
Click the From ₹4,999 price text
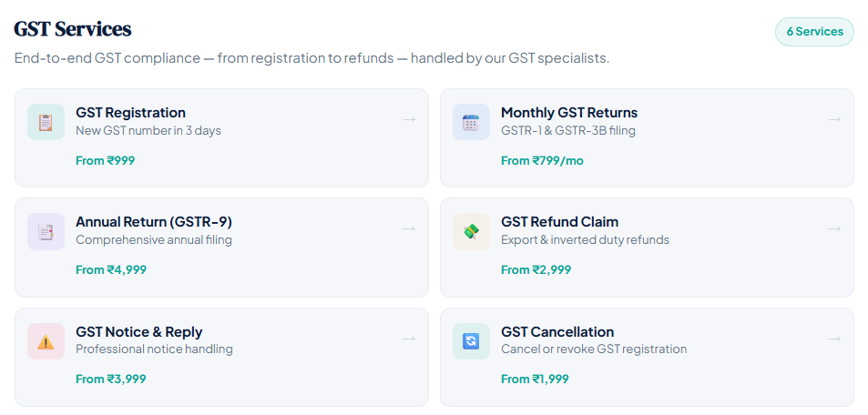[111, 269]
